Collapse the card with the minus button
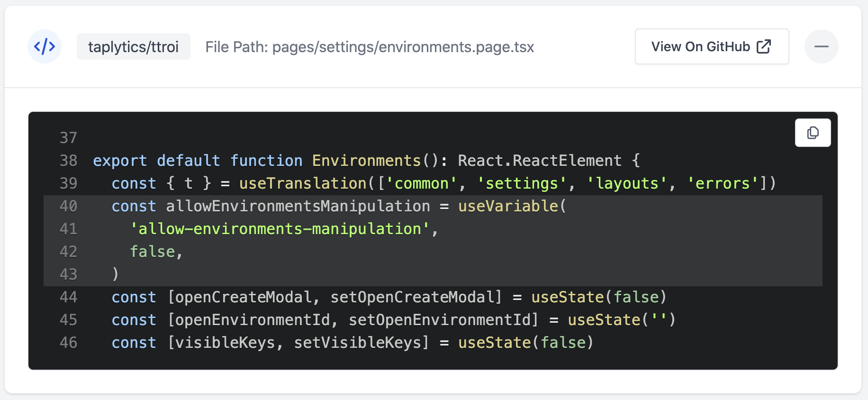The width and height of the screenshot is (868, 400). 821,46
